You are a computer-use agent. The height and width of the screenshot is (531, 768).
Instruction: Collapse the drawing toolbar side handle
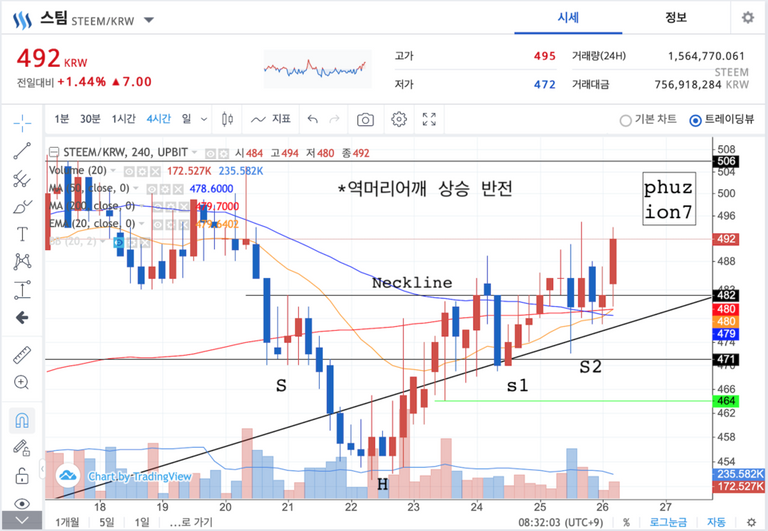[x=43, y=469]
